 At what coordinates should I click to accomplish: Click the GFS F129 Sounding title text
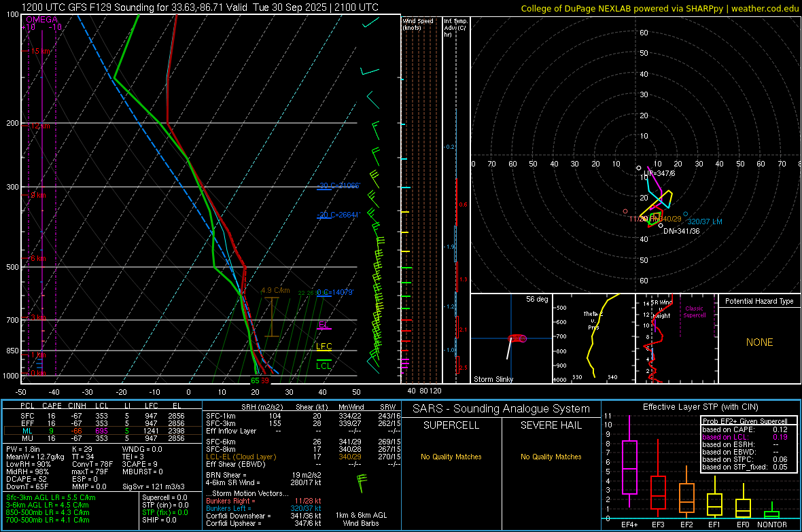[200, 7]
